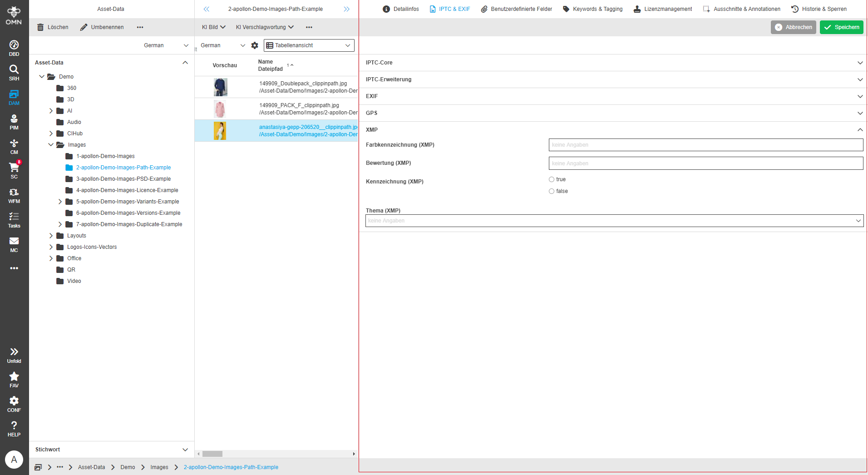
Task: Expand the GPS section
Action: pos(613,113)
